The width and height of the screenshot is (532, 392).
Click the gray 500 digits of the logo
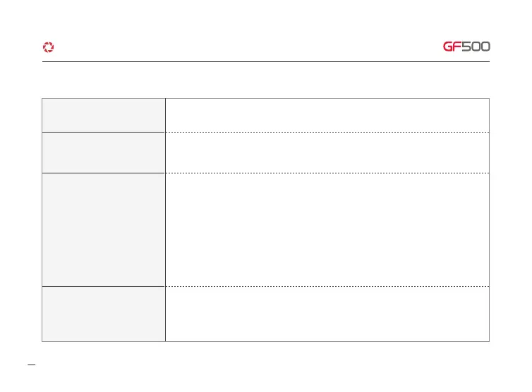[x=476, y=47]
